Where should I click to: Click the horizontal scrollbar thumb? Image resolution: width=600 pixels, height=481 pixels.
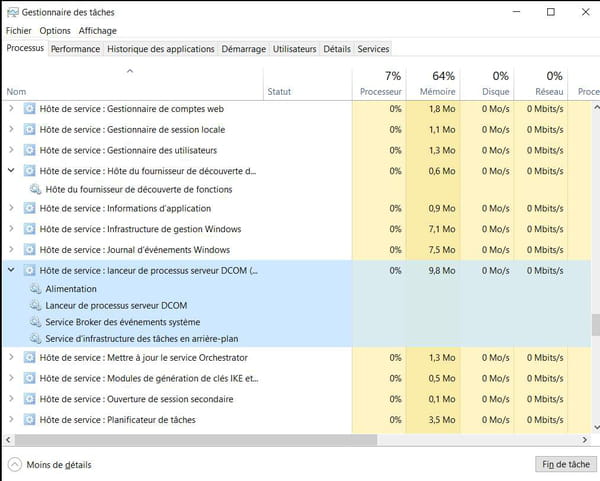tap(195, 440)
